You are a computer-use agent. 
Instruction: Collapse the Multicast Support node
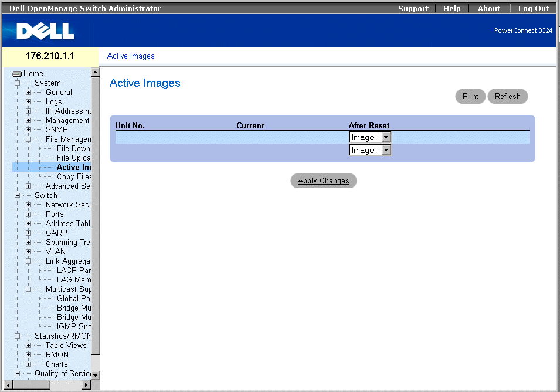[x=28, y=289]
